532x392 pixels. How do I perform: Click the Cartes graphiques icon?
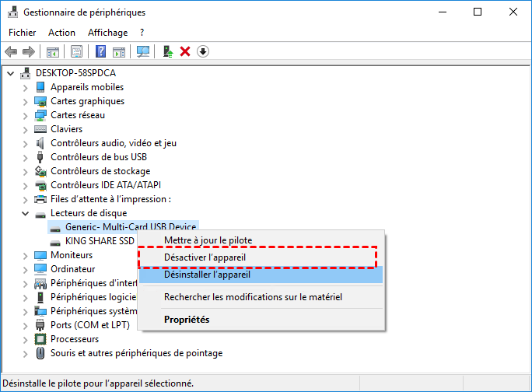(40, 101)
